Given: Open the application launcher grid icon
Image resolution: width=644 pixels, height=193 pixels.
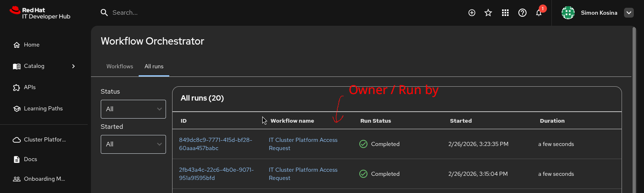Looking at the screenshot, I should click(x=505, y=13).
